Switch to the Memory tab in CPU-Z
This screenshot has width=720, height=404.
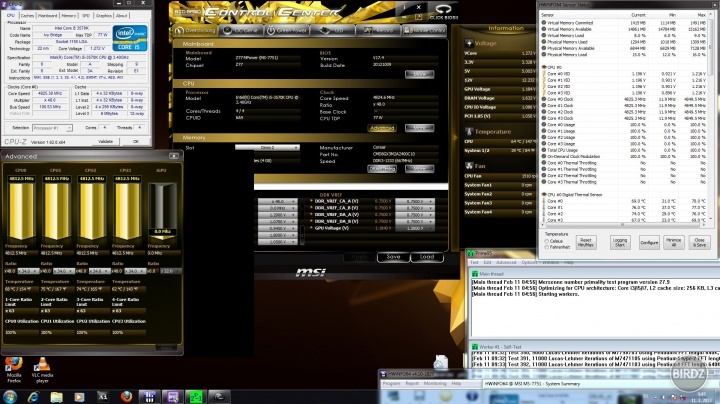[69, 15]
